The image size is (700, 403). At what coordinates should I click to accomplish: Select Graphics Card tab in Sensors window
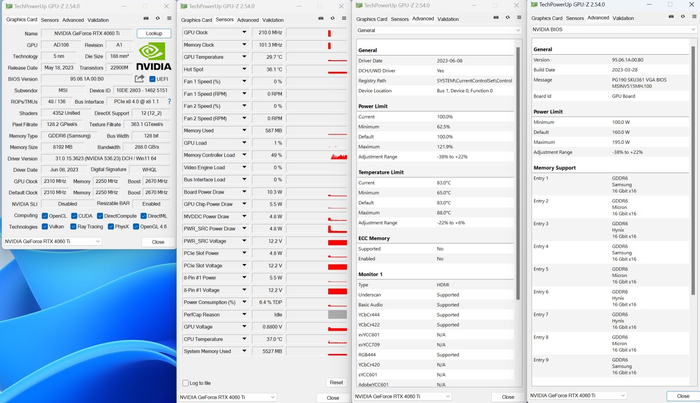[x=196, y=19]
